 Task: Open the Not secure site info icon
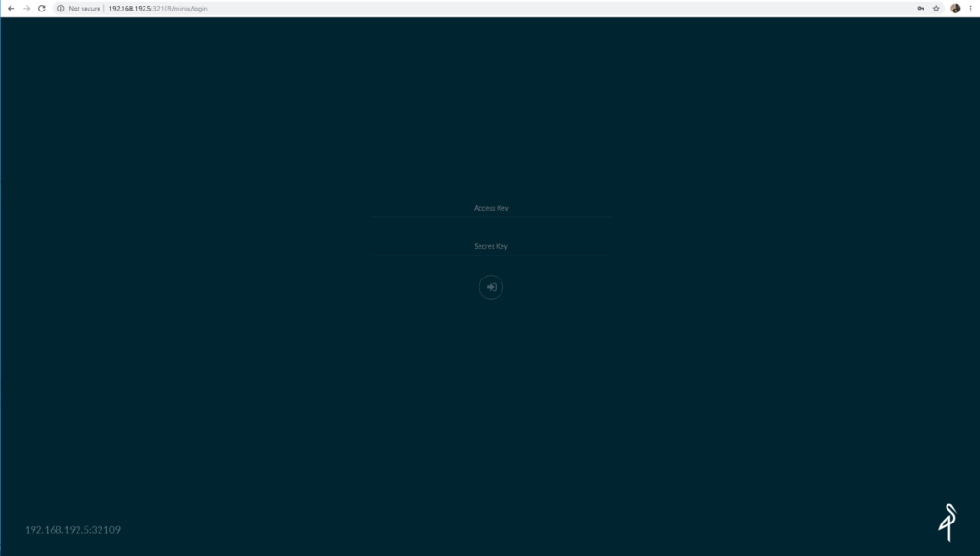pos(60,8)
